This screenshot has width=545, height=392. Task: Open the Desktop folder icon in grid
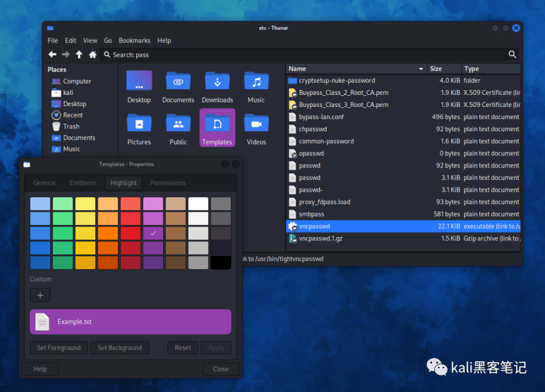(x=139, y=81)
